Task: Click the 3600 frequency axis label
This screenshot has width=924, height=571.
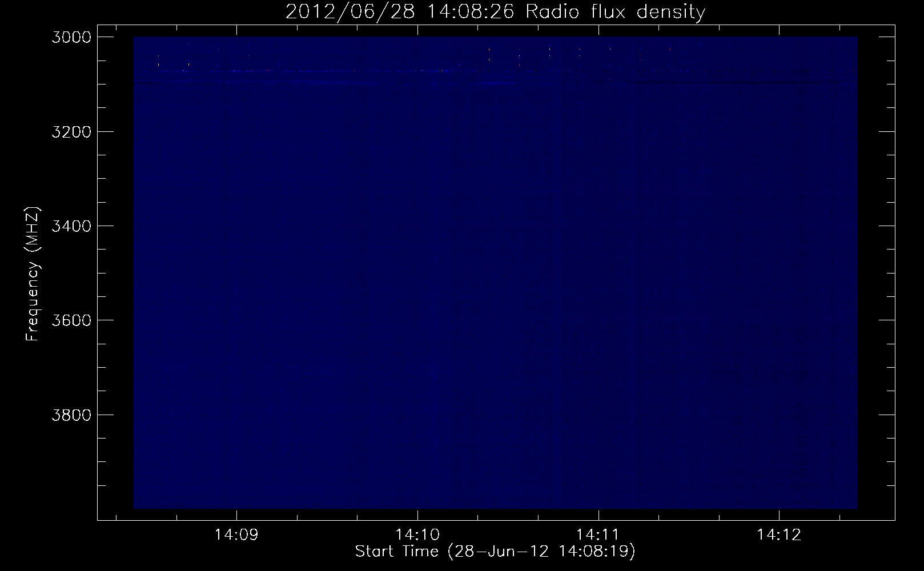Action: tap(71, 320)
